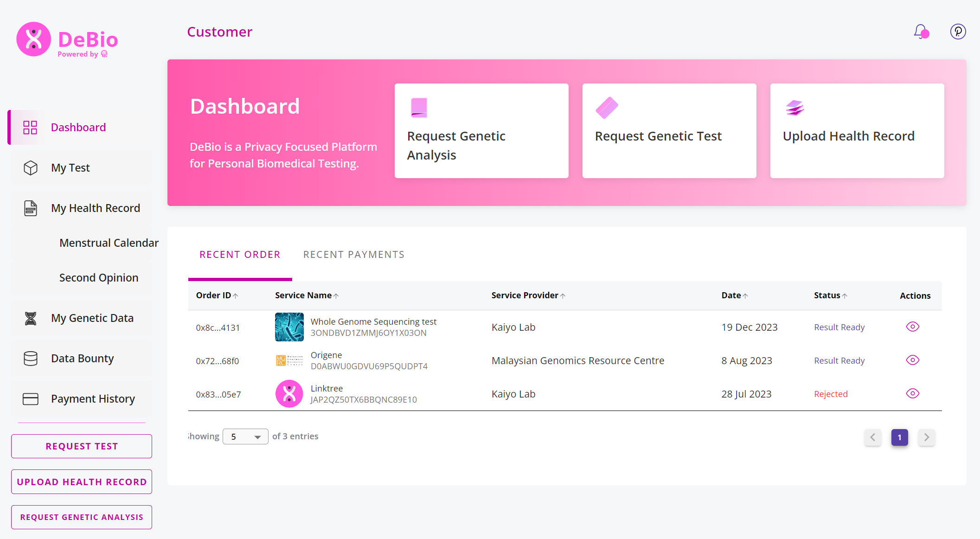Viewport: 980px width, 539px height.
Task: Click the pink diamond icon on Request Genetic Test card
Action: point(607,108)
